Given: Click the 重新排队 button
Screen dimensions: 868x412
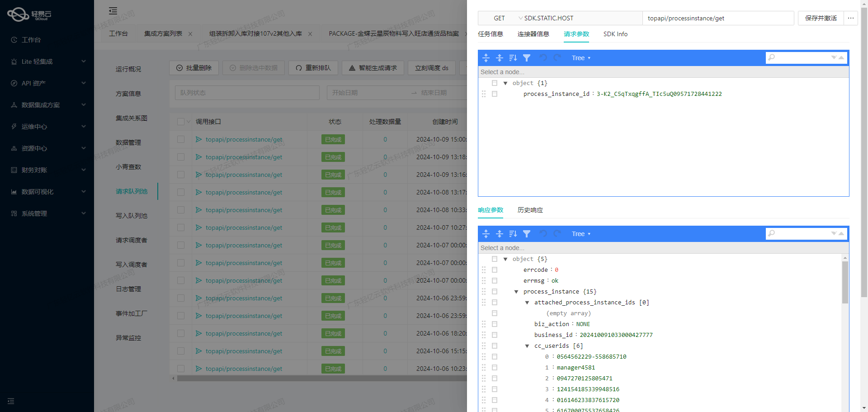Looking at the screenshot, I should 313,68.
